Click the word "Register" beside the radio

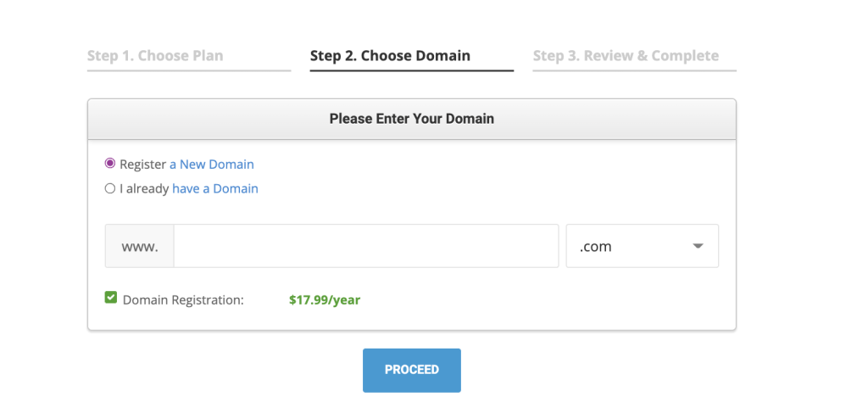pos(142,165)
